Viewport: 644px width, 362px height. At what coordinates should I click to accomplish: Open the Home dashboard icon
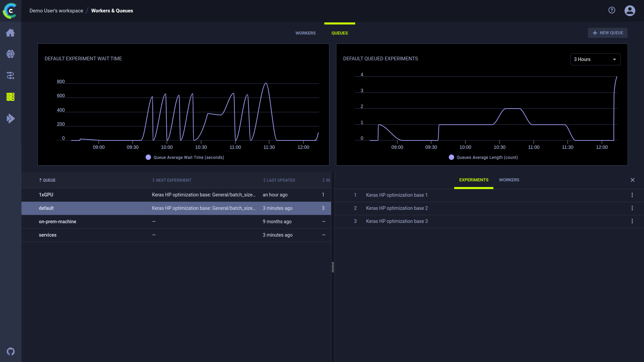click(x=10, y=33)
